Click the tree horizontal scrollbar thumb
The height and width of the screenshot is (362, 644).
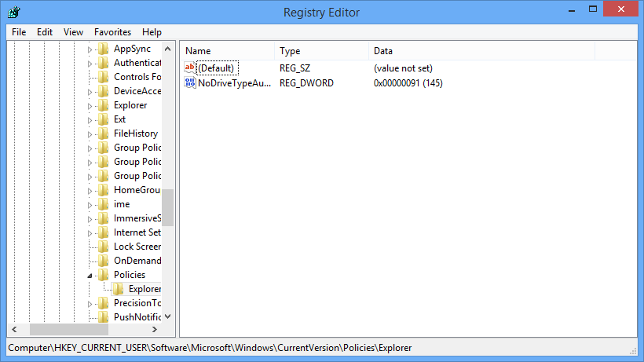(69, 329)
